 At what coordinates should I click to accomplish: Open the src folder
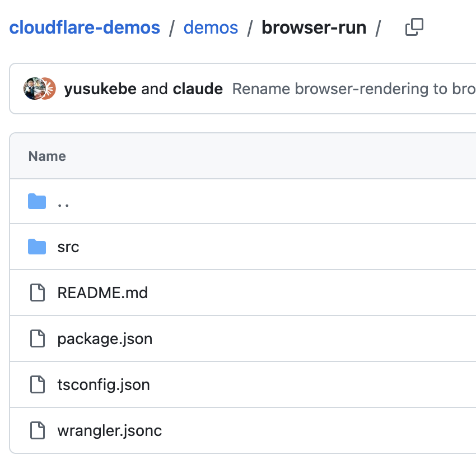coord(68,247)
